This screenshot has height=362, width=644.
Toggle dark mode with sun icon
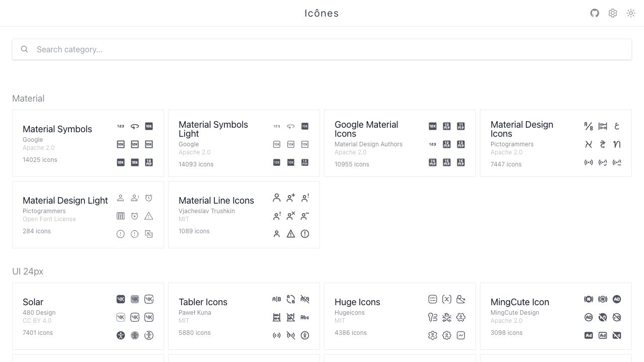631,13
